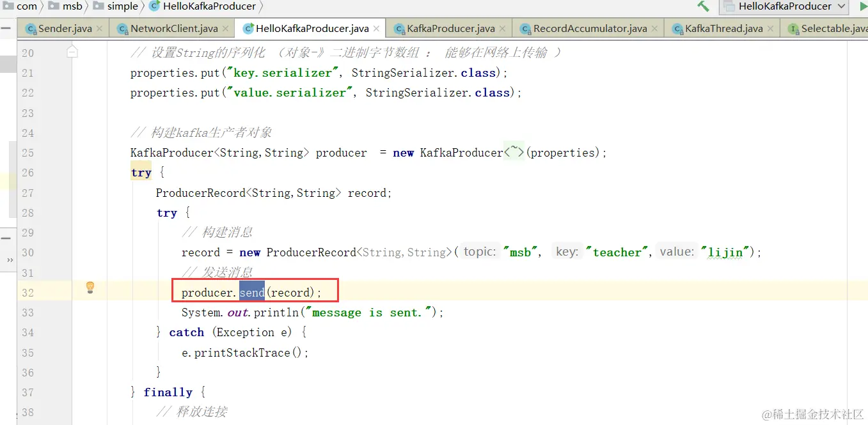Click the Build project hammer icon
The width and height of the screenshot is (868, 425).
pos(703,6)
